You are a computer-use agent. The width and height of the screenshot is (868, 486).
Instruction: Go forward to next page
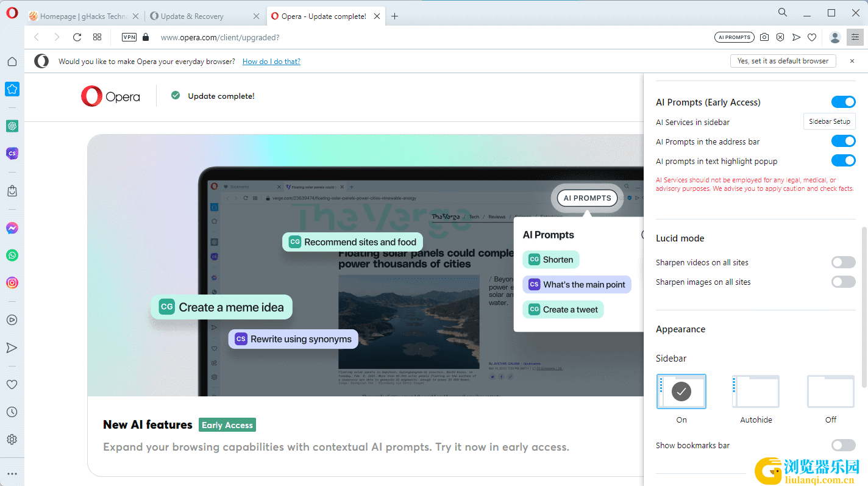point(57,37)
